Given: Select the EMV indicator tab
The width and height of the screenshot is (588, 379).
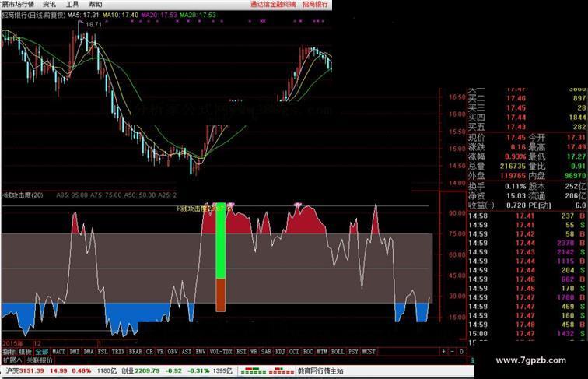Looking at the screenshot, I should [201, 352].
